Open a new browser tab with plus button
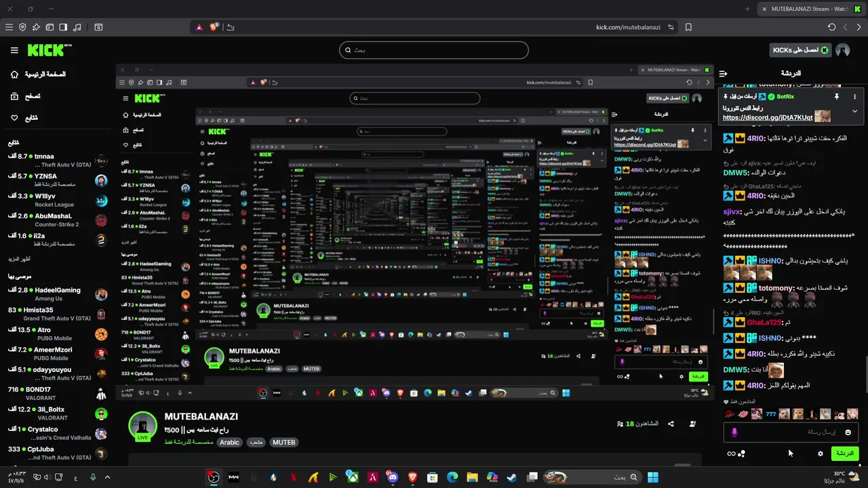Screen dimensions: 868x488 [747, 9]
